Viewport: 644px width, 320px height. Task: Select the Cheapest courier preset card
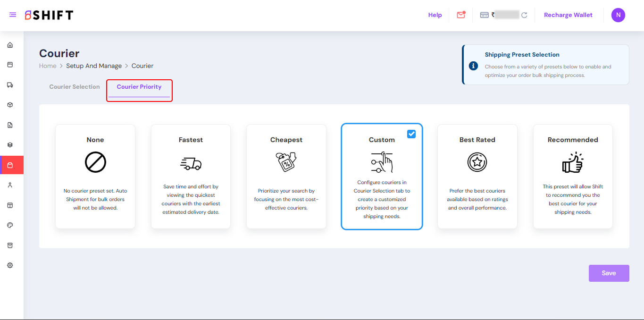coord(286,177)
